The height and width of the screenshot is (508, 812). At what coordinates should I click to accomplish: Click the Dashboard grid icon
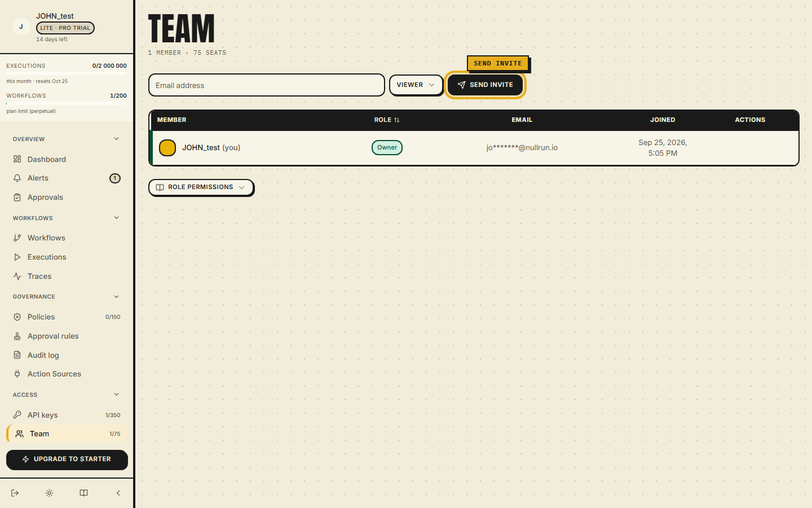pyautogui.click(x=17, y=159)
